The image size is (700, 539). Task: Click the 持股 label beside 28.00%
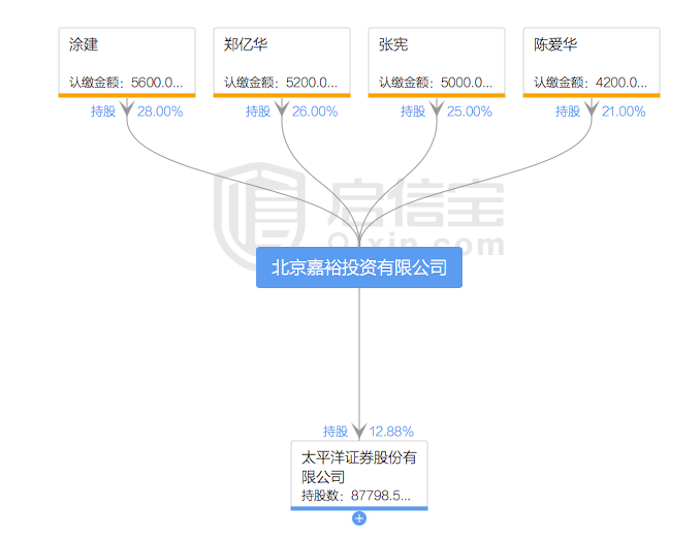[x=103, y=111]
